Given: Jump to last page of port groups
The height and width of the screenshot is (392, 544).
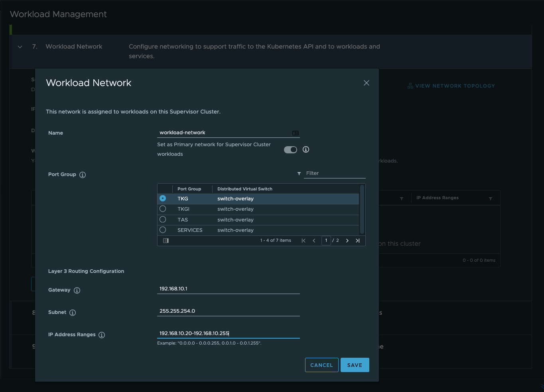Looking at the screenshot, I should 357,241.
